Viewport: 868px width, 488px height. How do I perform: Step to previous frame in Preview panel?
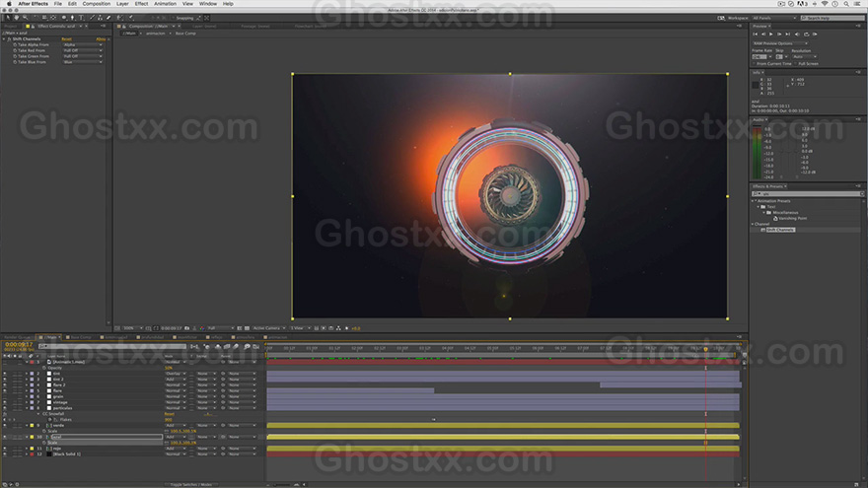(x=763, y=35)
